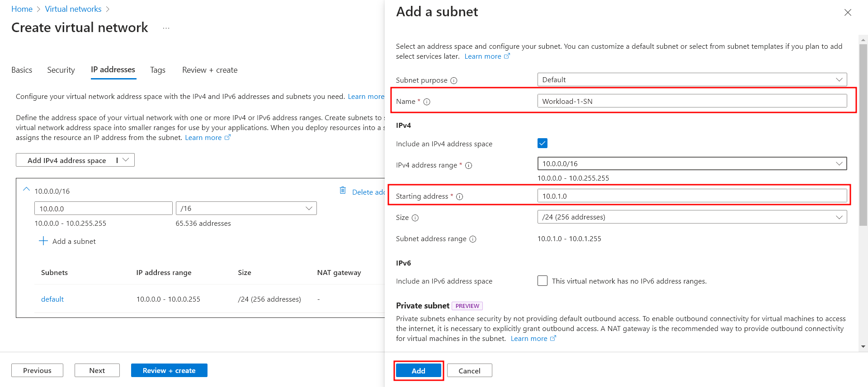Open the Subnet purpose dropdown
Viewport: 868px width, 387px height.
692,80
